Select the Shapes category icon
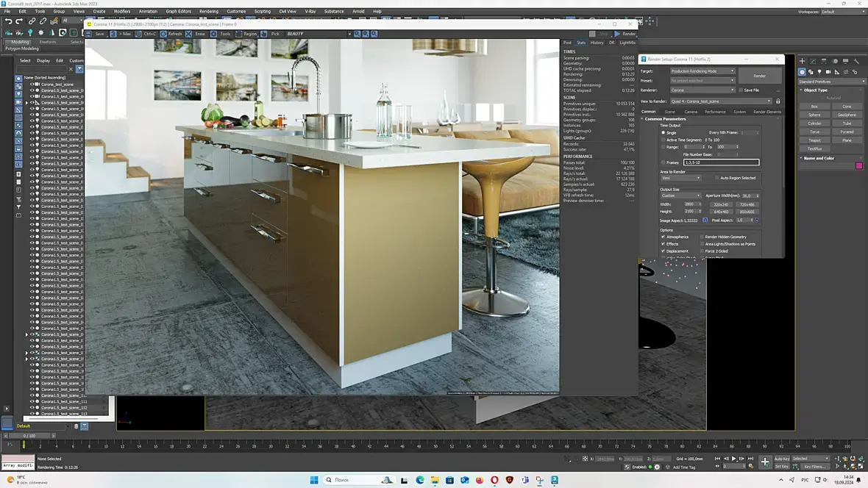868x488 pixels. (x=811, y=72)
